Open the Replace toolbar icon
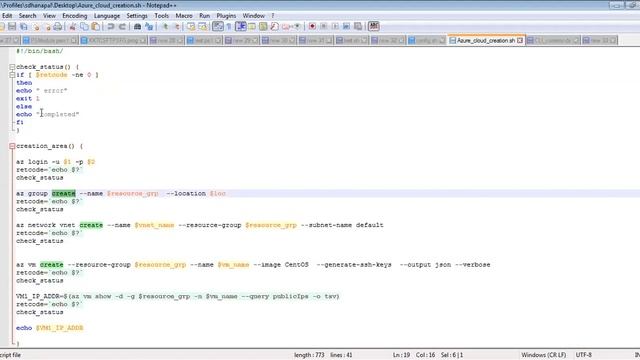The height and width of the screenshot is (360, 640). pyautogui.click(x=149, y=27)
